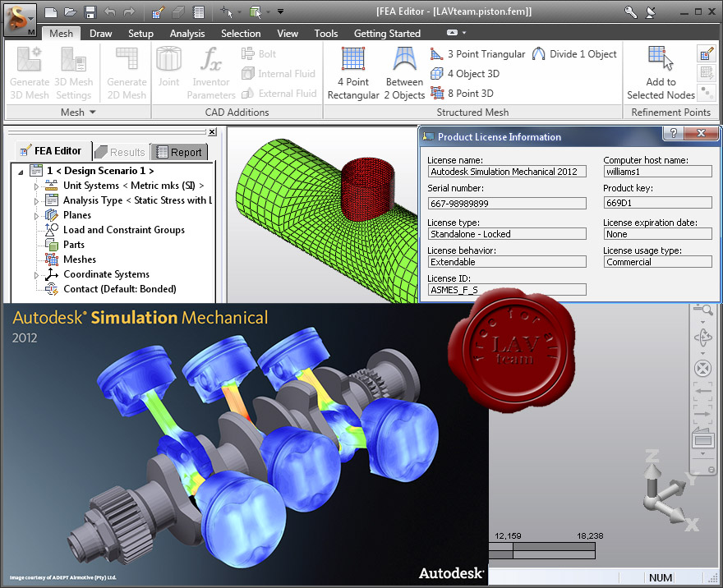Screen dimensions: 723x588
Task: Select 4 Point Rectangular mesh tool
Action: tap(353, 73)
